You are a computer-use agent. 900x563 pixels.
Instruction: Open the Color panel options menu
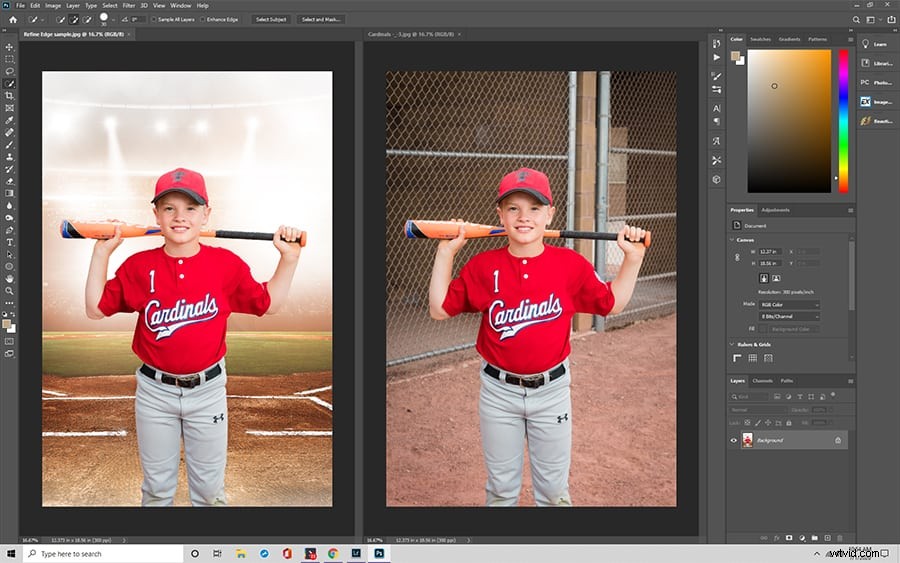[x=850, y=40]
